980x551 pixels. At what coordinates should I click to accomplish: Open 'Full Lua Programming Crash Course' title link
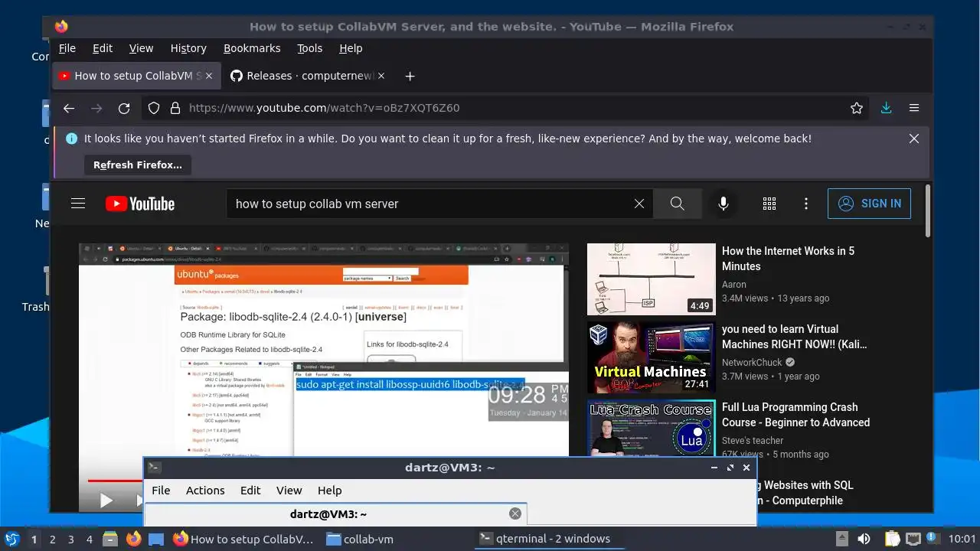pos(795,415)
